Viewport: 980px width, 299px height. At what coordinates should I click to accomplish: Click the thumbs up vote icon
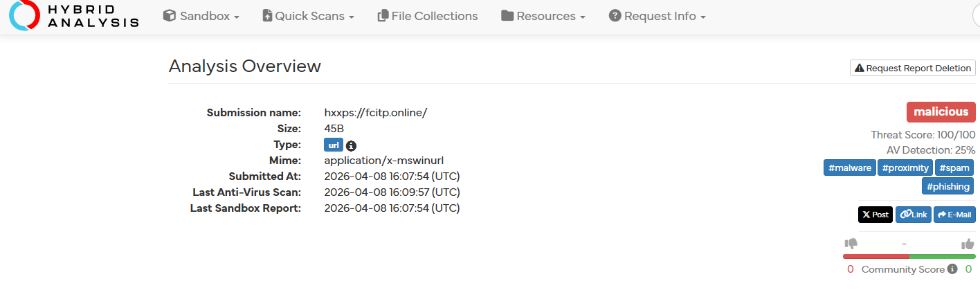click(968, 244)
